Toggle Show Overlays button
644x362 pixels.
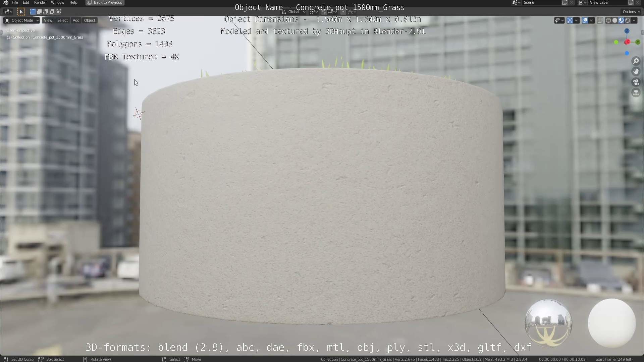point(585,20)
